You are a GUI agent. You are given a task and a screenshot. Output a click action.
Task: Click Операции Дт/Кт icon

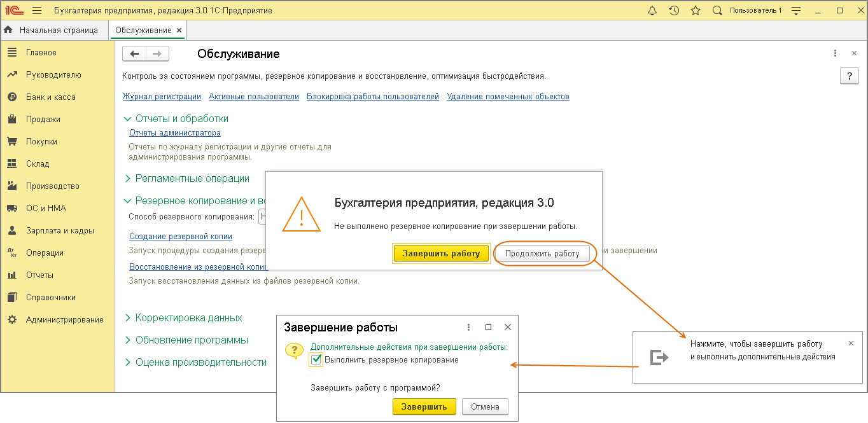(x=12, y=253)
